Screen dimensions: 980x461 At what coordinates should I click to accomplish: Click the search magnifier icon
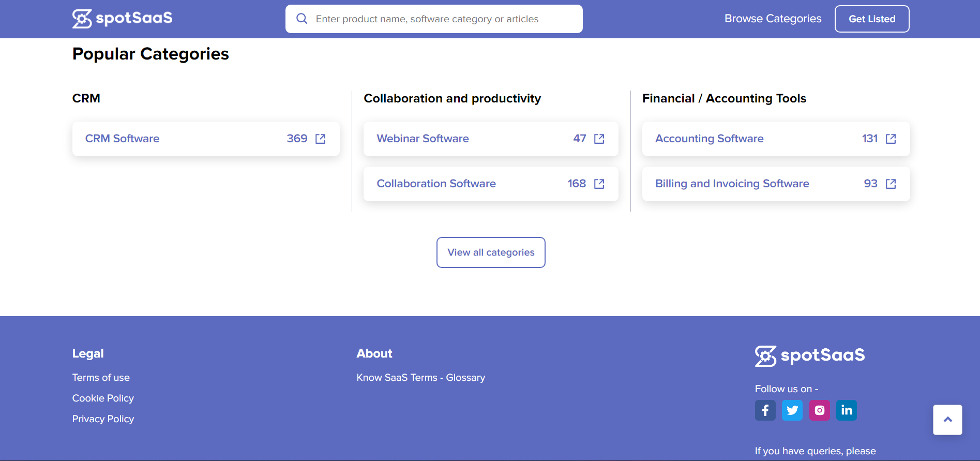301,19
